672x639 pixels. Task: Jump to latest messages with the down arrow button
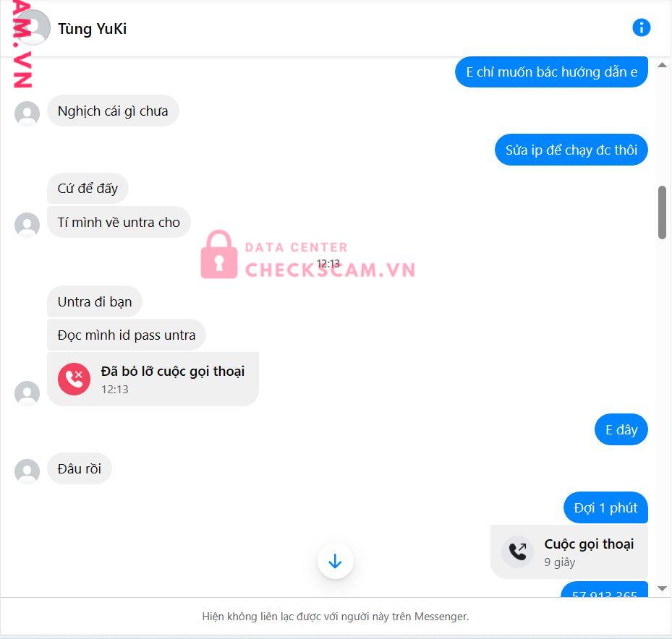tap(335, 561)
